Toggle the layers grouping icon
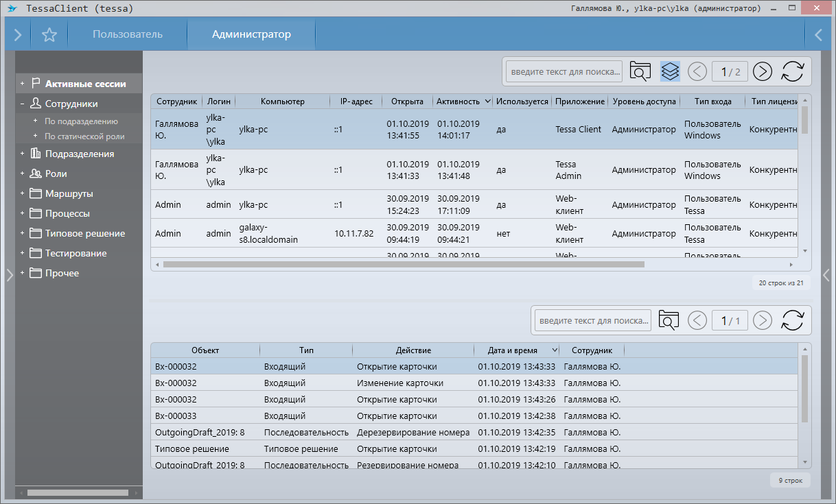Image resolution: width=836 pixels, height=504 pixels. click(x=670, y=71)
